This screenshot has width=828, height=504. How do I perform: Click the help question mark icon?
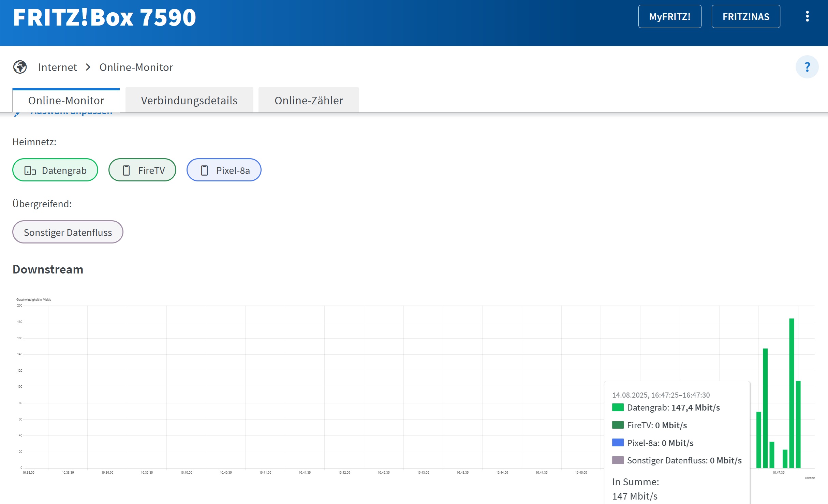click(x=807, y=67)
